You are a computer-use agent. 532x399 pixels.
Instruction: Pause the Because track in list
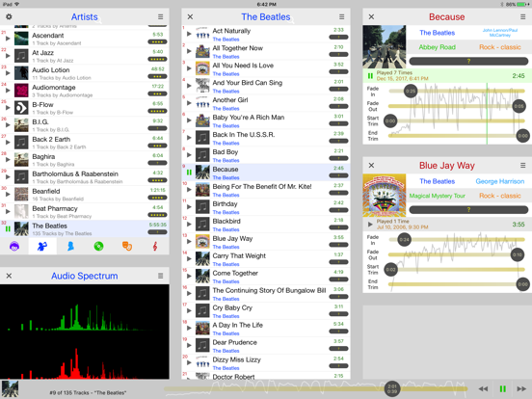click(189, 173)
